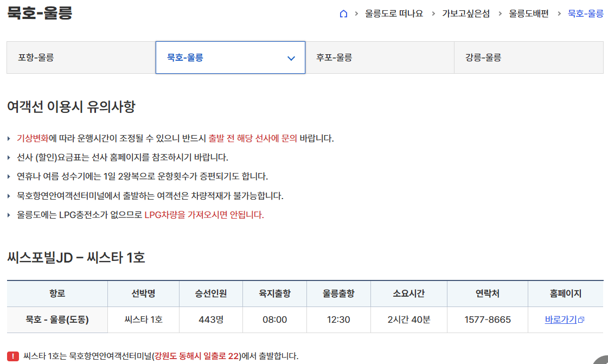Switch to the 후포-울릉 tab
Viewport: 608px width, 364px height.
(x=380, y=58)
